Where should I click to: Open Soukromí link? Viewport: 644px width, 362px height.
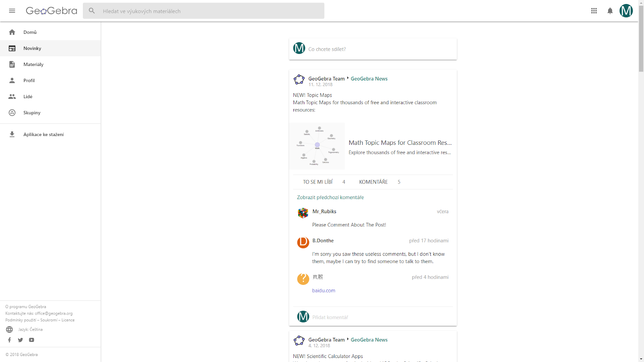pos(49,320)
